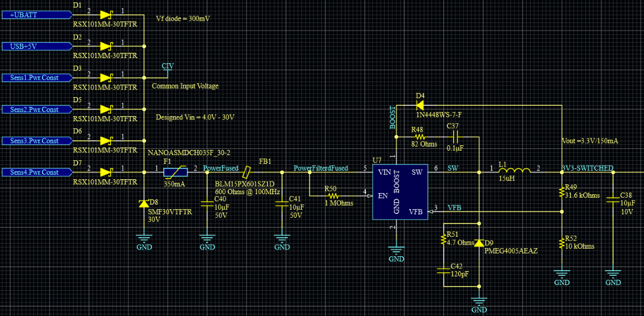The image size is (644, 316).
Task: Click the NANOASMDCH035F_30-2 part label
Action: point(189,153)
